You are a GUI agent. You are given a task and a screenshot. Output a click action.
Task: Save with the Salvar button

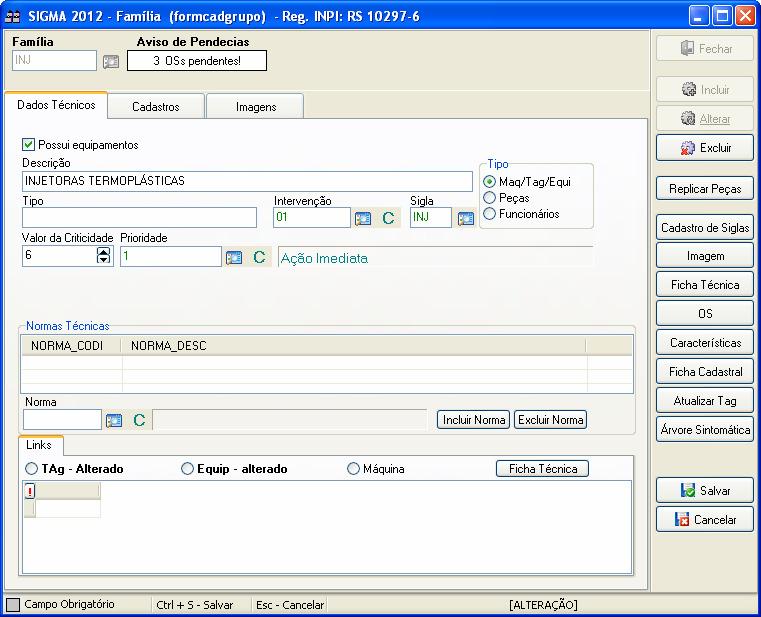tap(705, 490)
